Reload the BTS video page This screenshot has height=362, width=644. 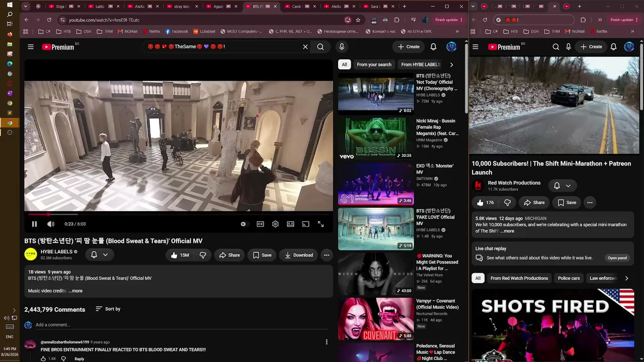pyautogui.click(x=49, y=20)
